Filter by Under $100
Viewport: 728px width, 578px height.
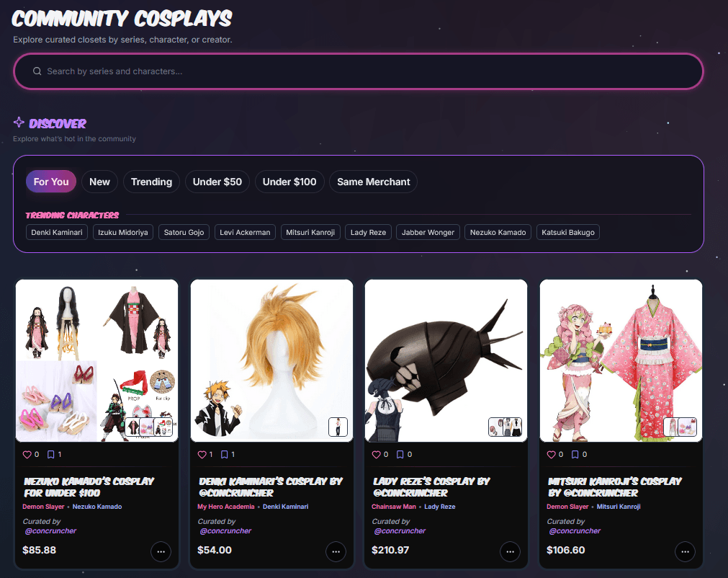289,182
